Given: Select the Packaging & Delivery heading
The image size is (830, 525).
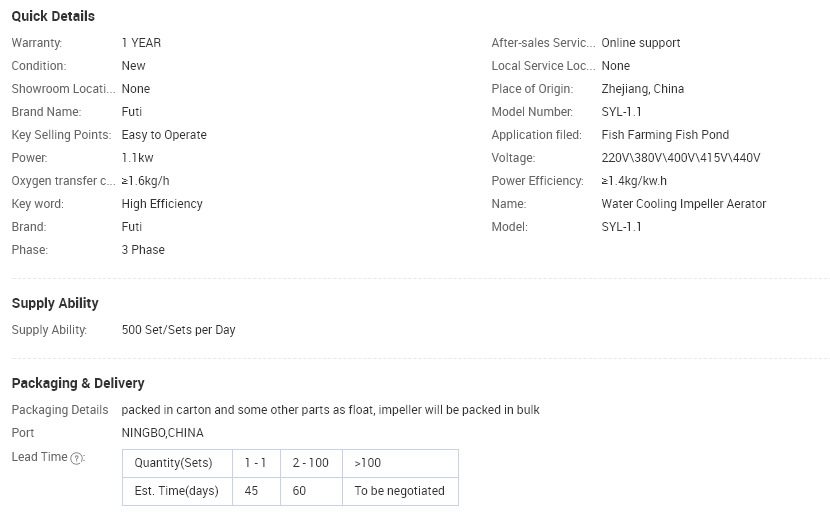Looking at the screenshot, I should click(78, 383).
